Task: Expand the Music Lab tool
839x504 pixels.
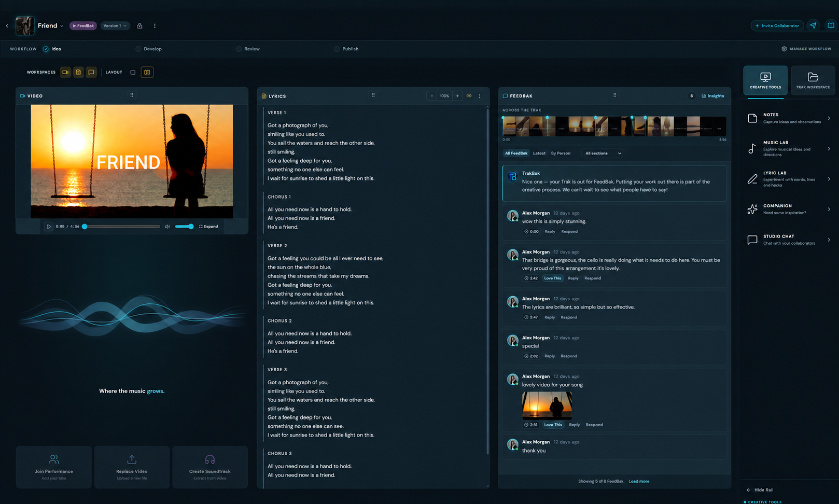Action: point(789,148)
